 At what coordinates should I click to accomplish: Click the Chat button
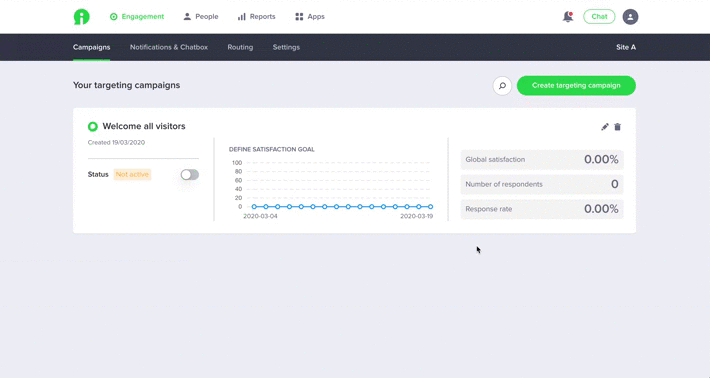pyautogui.click(x=599, y=17)
